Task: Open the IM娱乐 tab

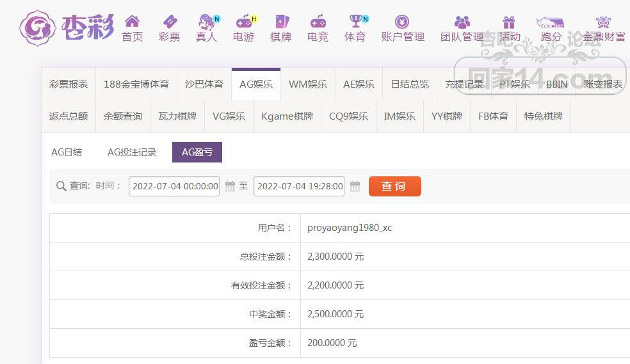Action: click(400, 116)
